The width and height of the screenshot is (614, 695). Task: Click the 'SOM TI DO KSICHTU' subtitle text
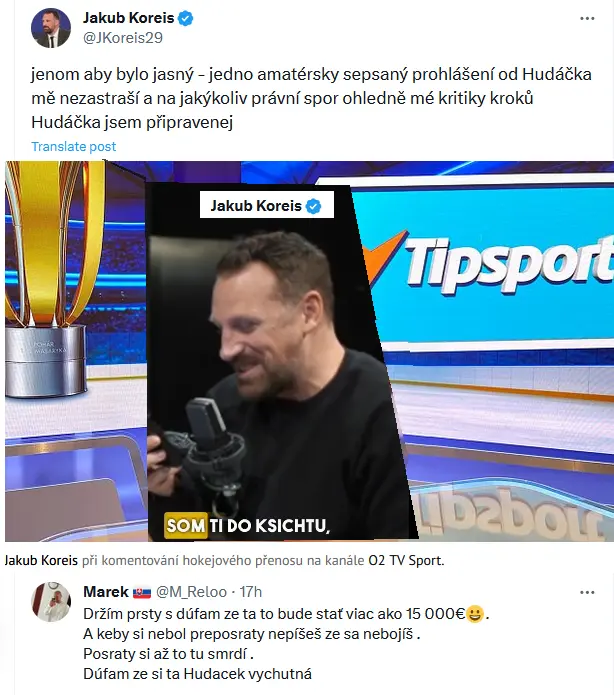[247, 526]
